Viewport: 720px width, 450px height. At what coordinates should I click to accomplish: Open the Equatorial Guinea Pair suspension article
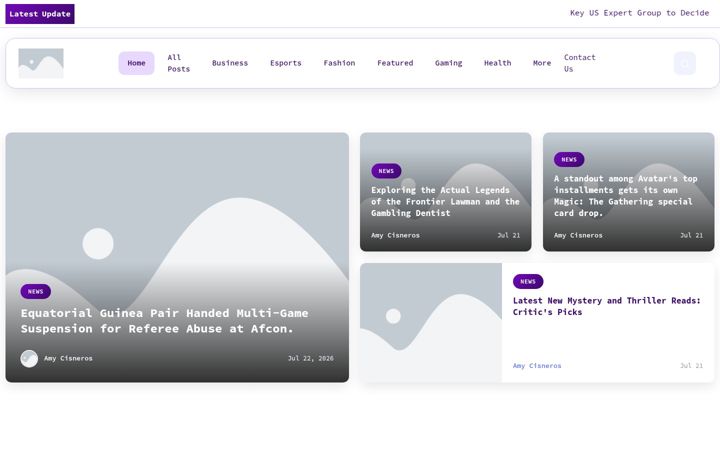[164, 321]
